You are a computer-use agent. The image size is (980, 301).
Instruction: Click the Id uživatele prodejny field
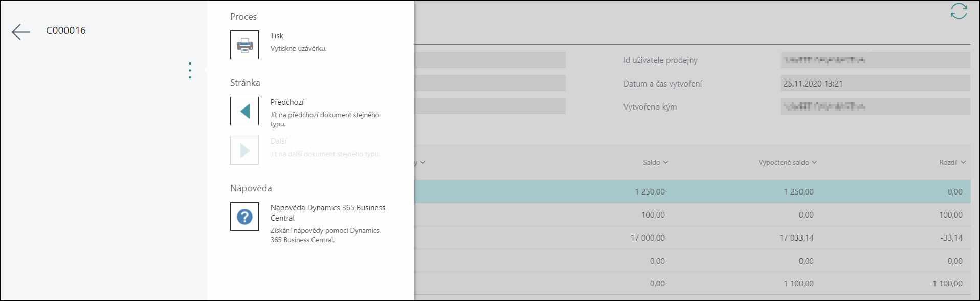875,60
